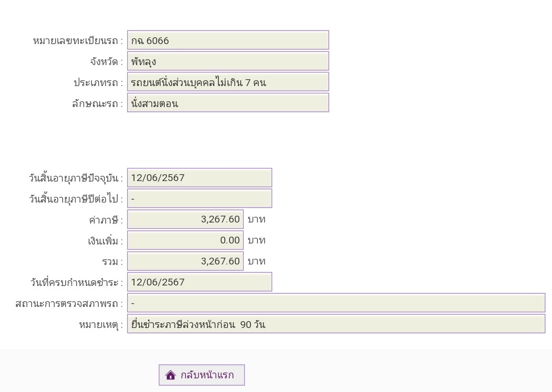Click the ประเภทรถ field
The width and height of the screenshot is (552, 392).
click(227, 82)
